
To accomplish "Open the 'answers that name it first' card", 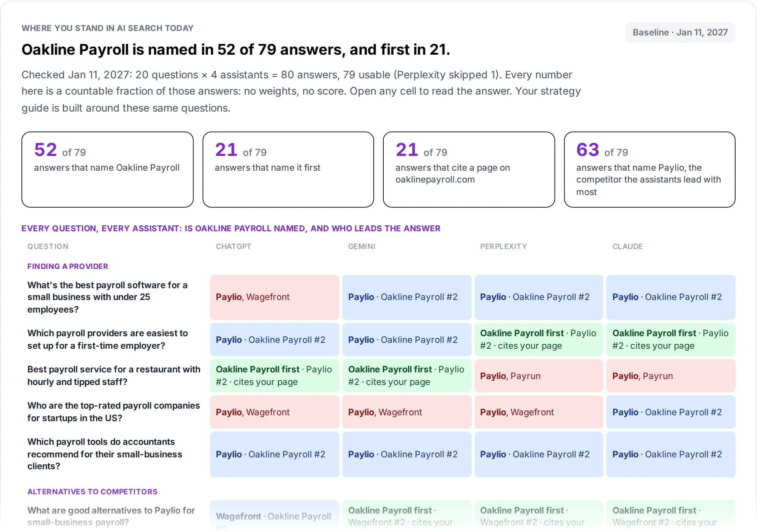I will coord(288,170).
